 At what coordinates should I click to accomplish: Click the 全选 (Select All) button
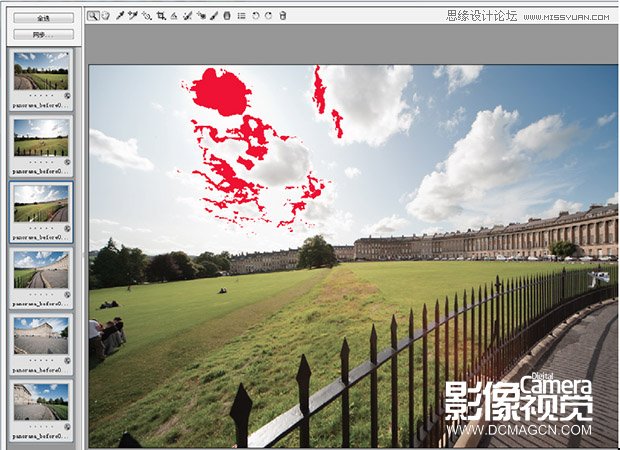43,18
